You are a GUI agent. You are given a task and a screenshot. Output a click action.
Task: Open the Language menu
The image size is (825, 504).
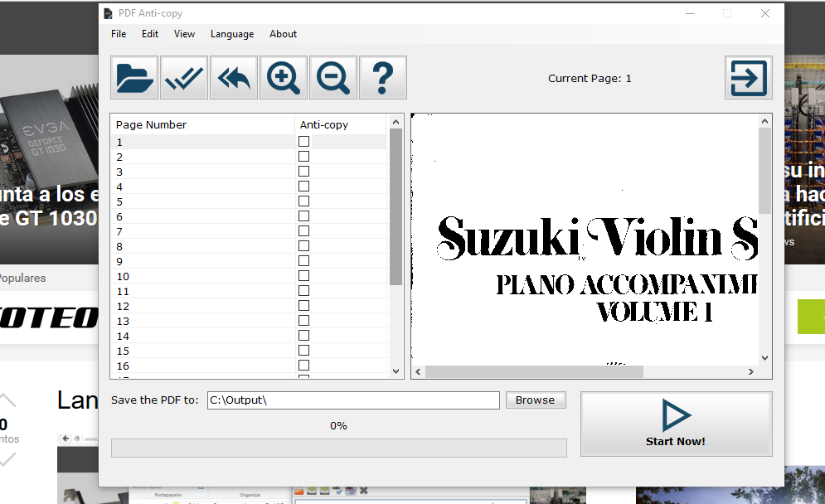232,34
